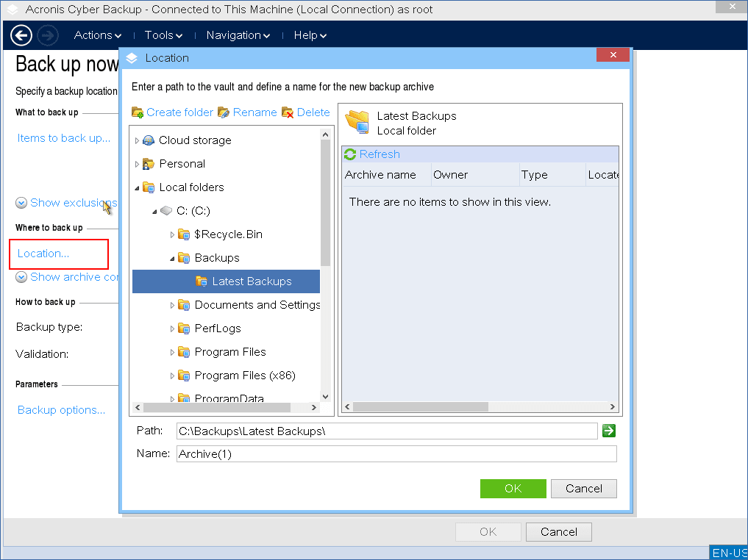Collapse the Local folders tree node
748x560 pixels.
137,187
